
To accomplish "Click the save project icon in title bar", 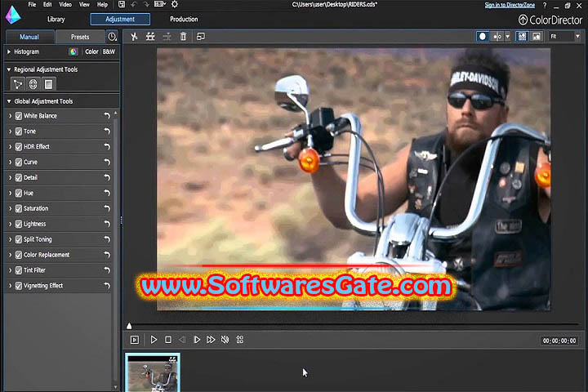I will coord(122,5).
